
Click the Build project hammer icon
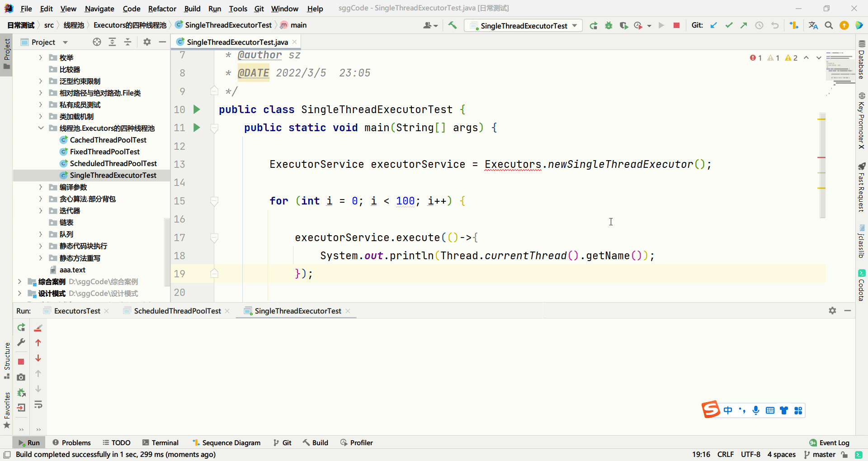tap(452, 25)
